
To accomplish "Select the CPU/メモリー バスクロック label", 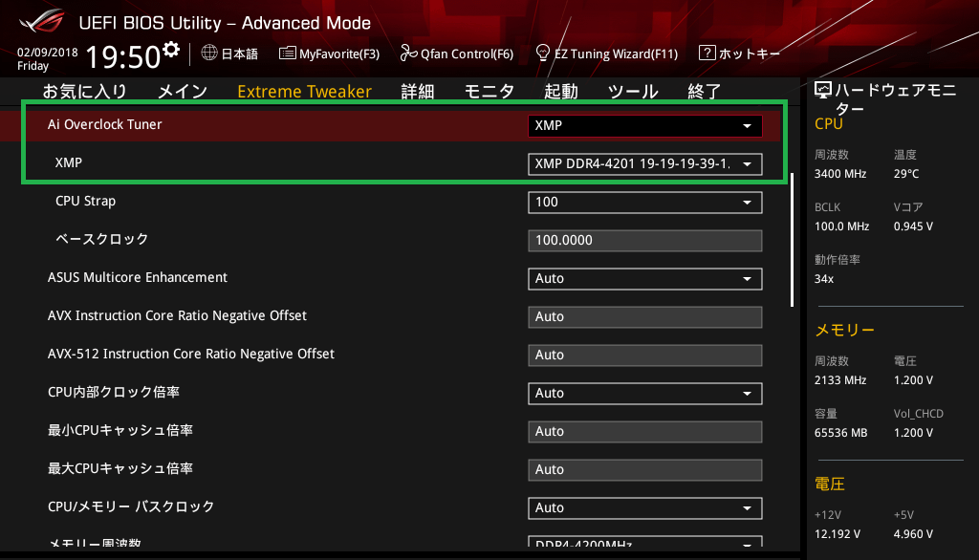I will (131, 506).
